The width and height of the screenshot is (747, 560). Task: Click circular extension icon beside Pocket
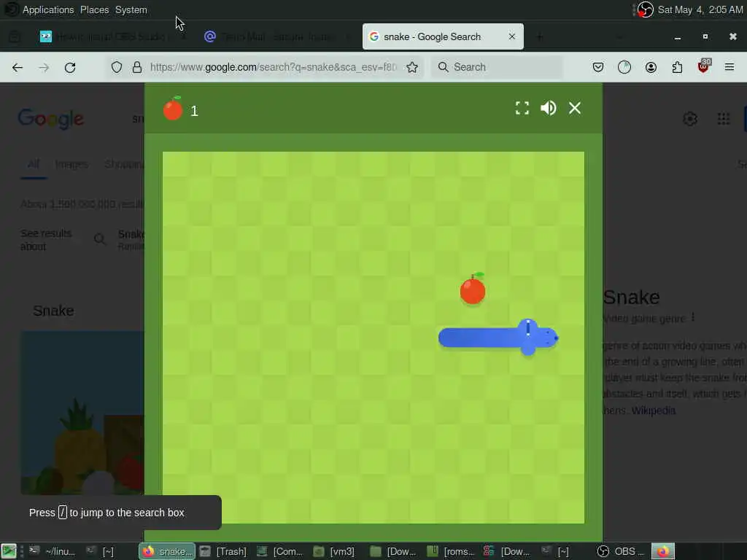(x=624, y=67)
